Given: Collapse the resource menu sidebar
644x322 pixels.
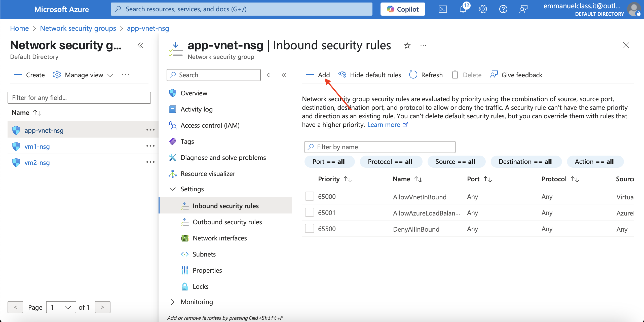Looking at the screenshot, I should click(284, 75).
